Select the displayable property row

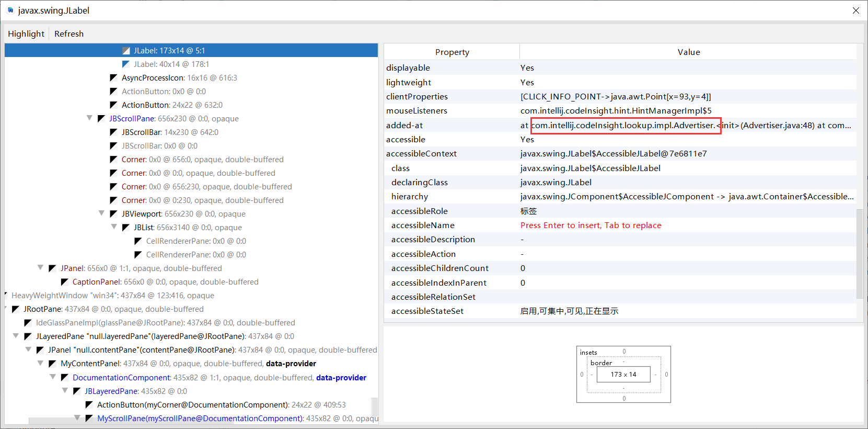pyautogui.click(x=620, y=67)
